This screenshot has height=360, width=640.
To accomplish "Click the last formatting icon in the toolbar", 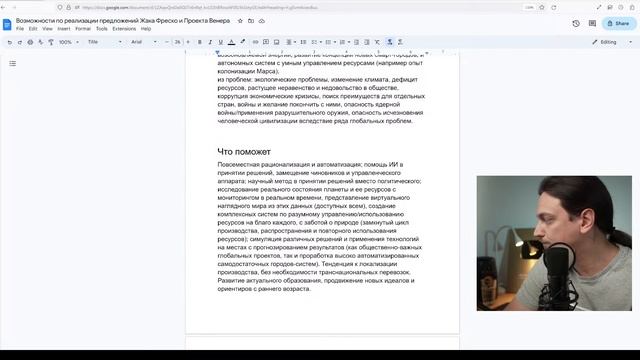I will click(x=400, y=42).
